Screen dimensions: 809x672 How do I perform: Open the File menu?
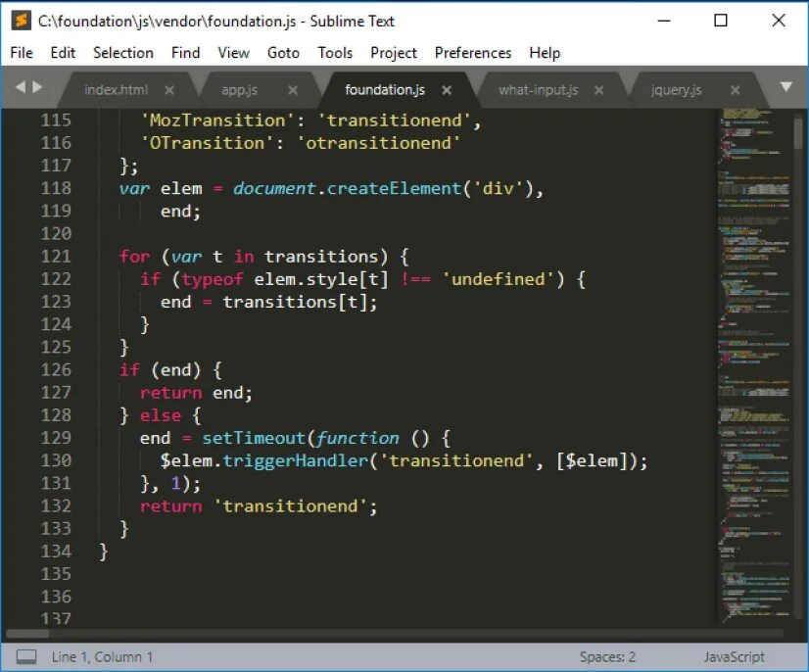(x=22, y=53)
